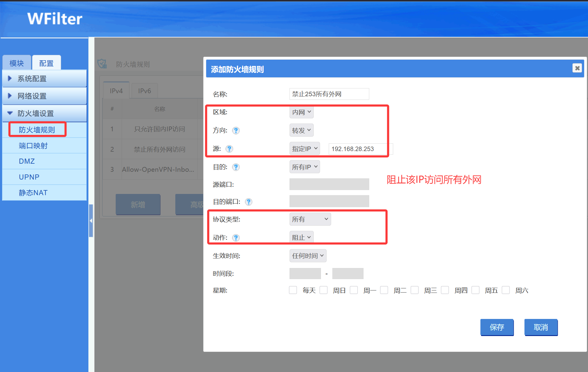
Task: Open the 端口映射 menu item
Action: click(33, 146)
